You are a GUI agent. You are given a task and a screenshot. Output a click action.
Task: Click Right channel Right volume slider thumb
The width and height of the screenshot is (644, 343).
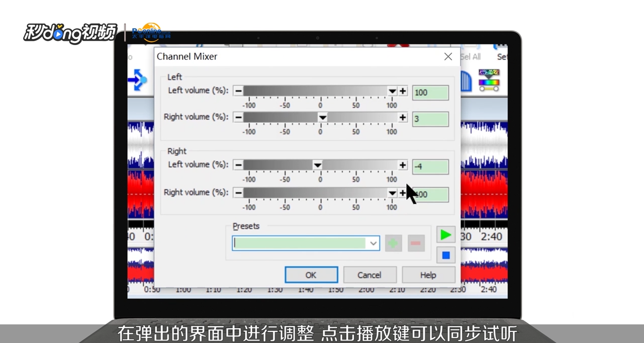(x=392, y=193)
